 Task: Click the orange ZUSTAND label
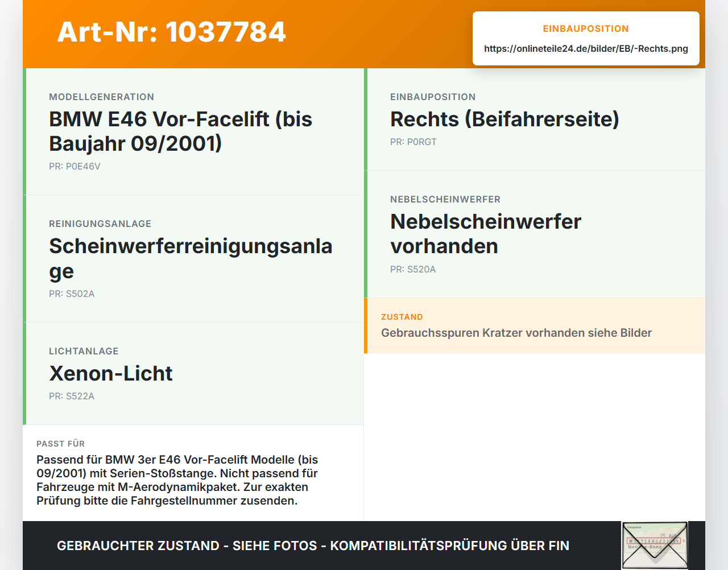coord(402,317)
